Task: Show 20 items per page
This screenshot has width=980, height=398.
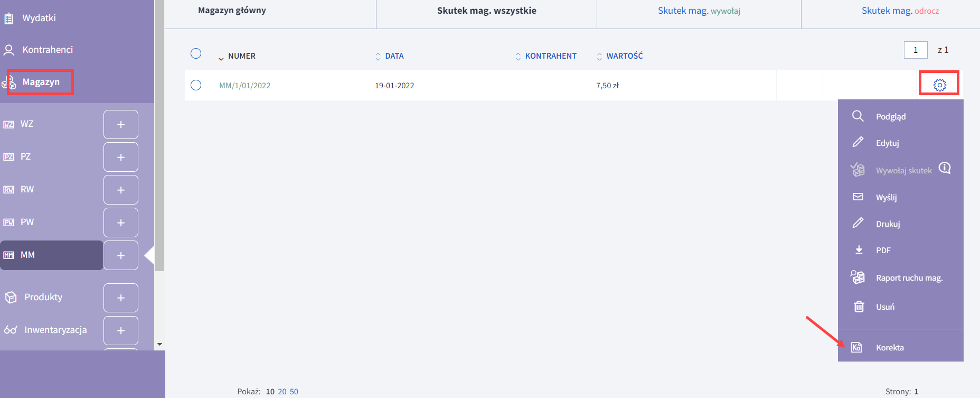Action: tap(282, 392)
